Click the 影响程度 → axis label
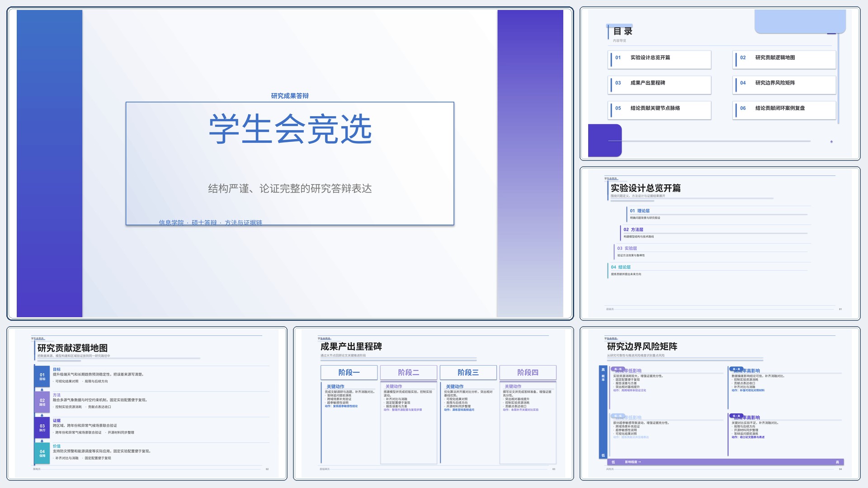This screenshot has width=868, height=488. (x=632, y=462)
